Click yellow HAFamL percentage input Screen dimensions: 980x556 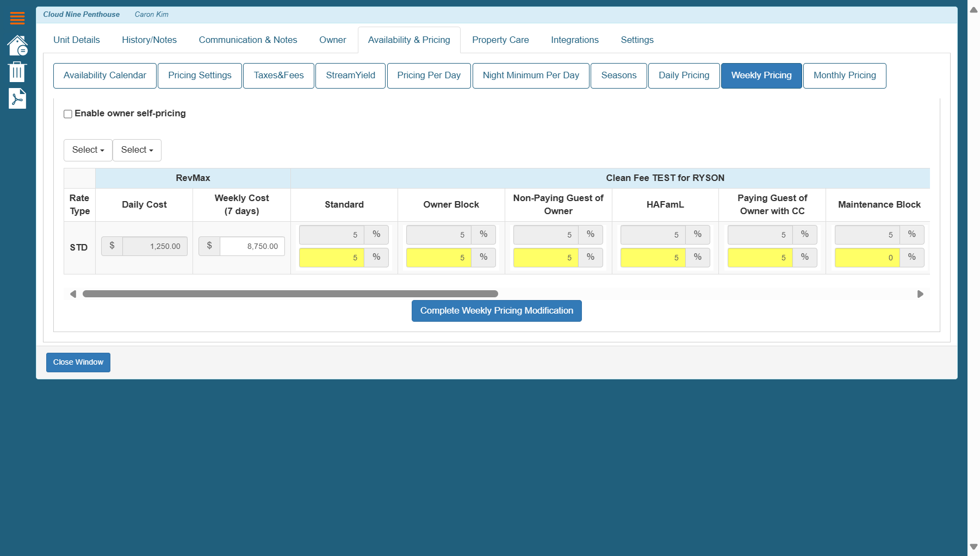click(653, 258)
